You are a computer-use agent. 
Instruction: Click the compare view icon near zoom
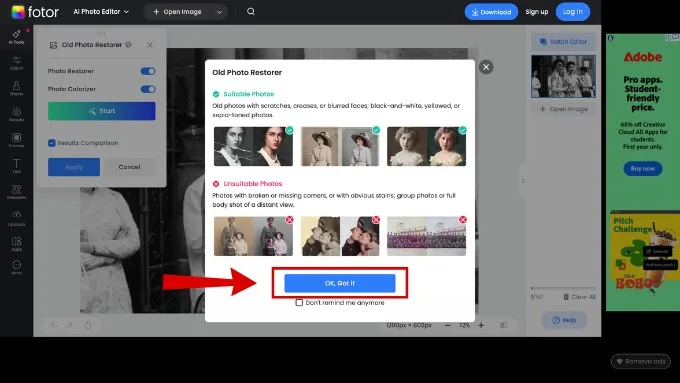(x=503, y=325)
